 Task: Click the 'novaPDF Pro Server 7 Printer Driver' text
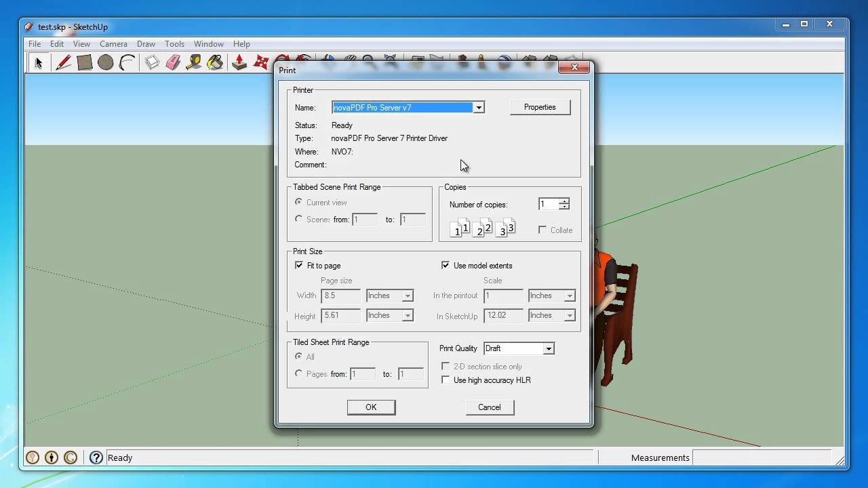(x=389, y=138)
